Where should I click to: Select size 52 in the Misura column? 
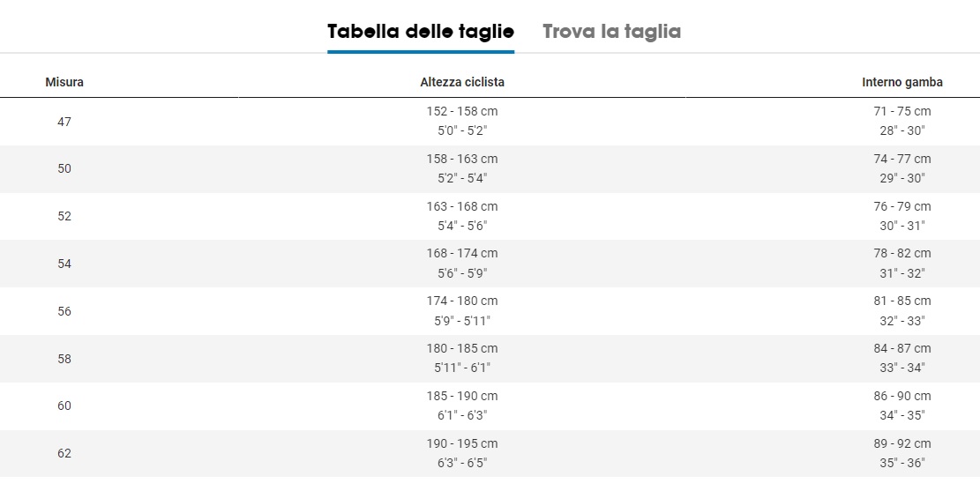coord(64,216)
